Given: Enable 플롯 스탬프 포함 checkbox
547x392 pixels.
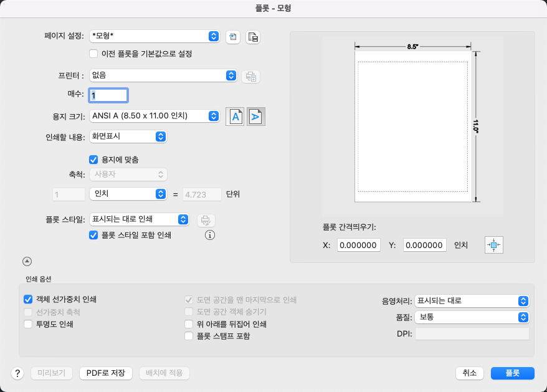Looking at the screenshot, I should point(189,336).
